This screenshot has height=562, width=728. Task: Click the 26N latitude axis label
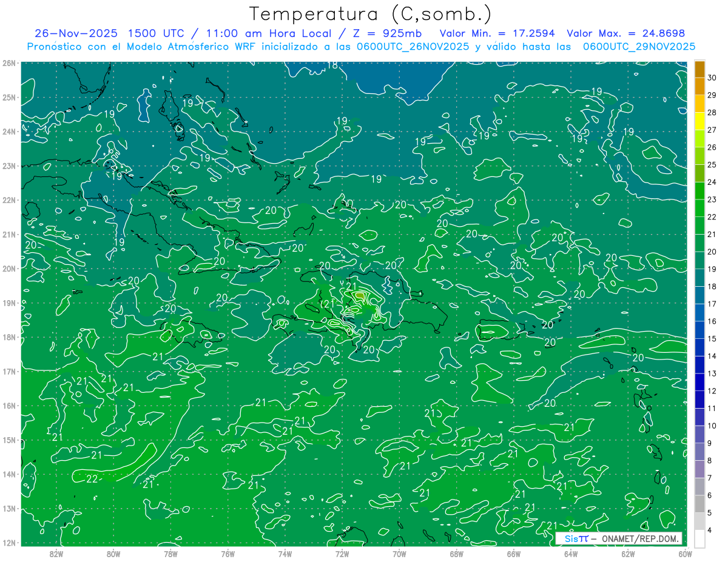8,63
